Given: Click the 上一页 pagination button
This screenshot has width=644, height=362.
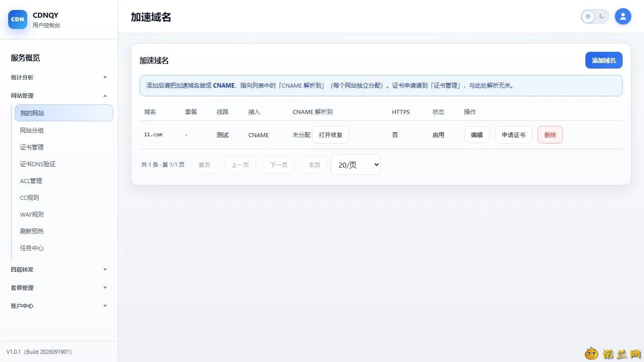Looking at the screenshot, I should tap(240, 165).
